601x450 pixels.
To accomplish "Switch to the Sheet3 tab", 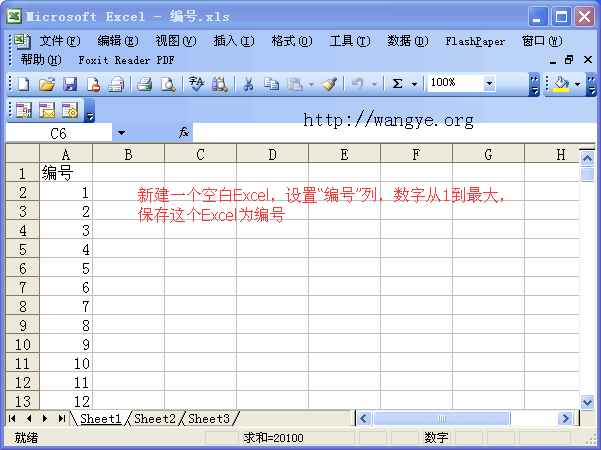I will tap(209, 419).
